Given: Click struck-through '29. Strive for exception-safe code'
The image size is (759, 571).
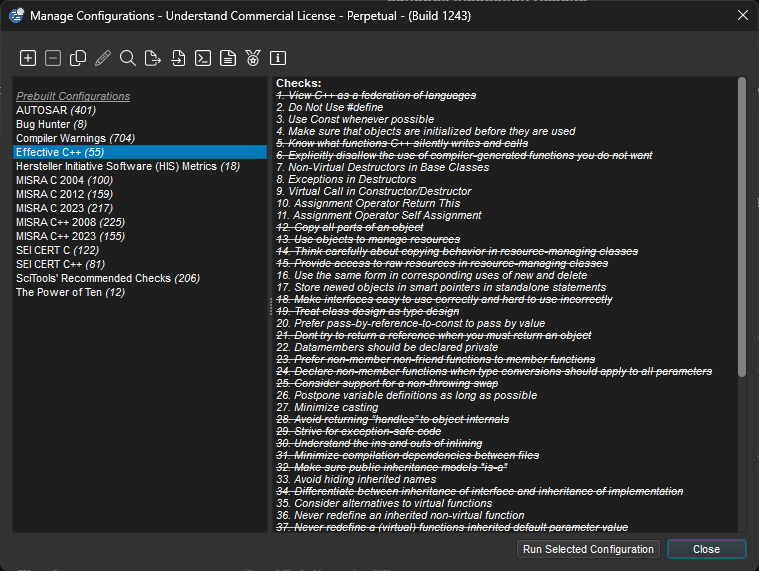Looking at the screenshot, I should [358, 432].
